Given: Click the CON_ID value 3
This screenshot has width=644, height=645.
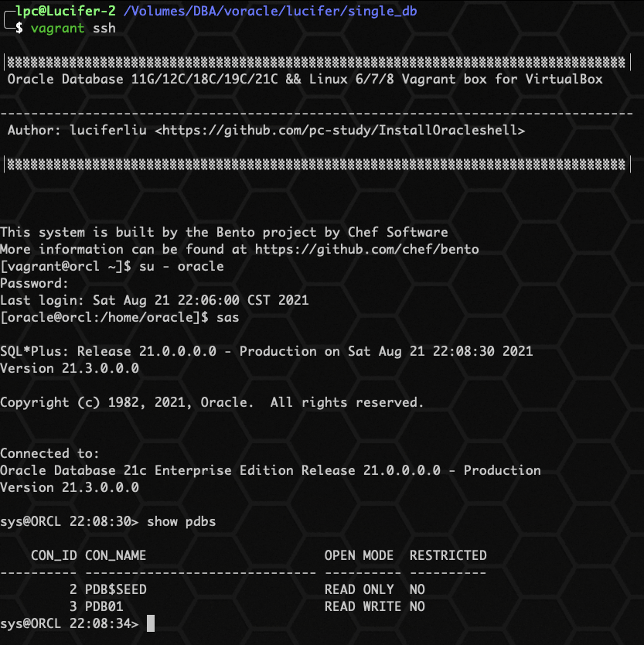Looking at the screenshot, I should pyautogui.click(x=73, y=607).
